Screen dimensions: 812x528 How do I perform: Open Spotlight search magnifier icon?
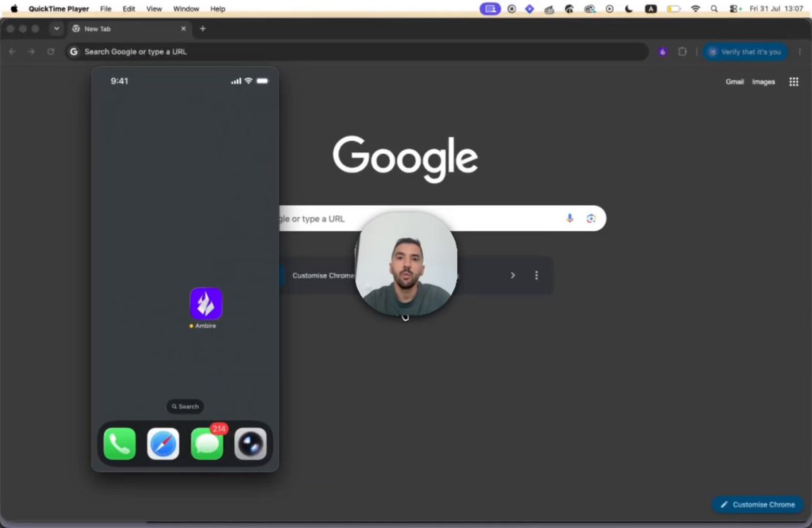(715, 9)
